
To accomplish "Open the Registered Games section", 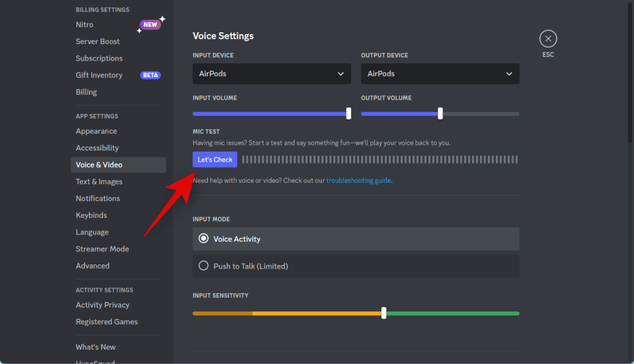I will coord(106,321).
